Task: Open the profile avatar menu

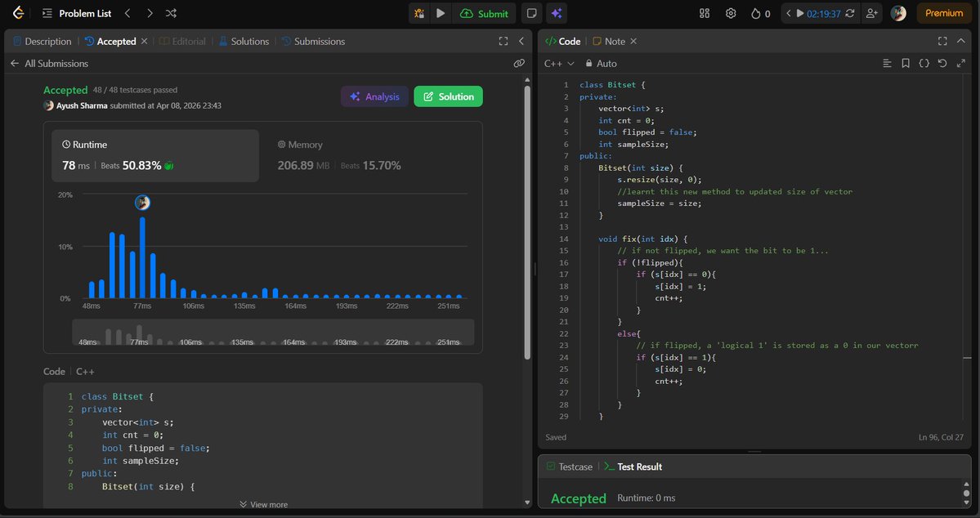Action: coord(898,13)
